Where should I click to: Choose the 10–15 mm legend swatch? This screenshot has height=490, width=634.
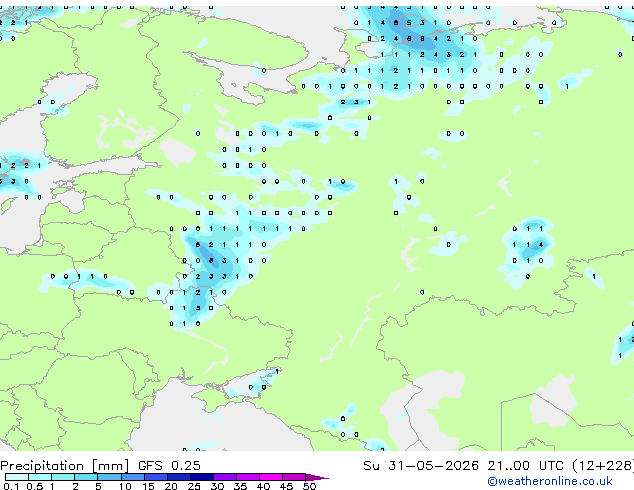[133, 477]
